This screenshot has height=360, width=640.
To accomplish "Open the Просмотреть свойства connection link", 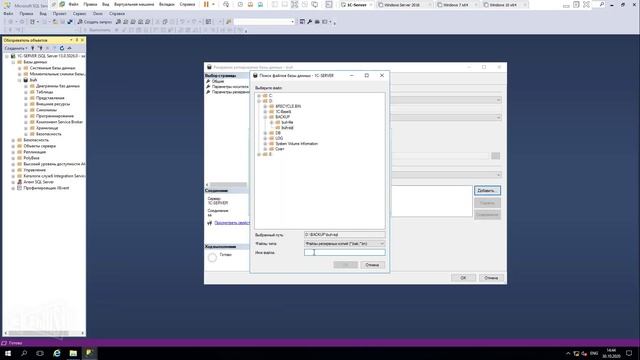I will point(232,223).
